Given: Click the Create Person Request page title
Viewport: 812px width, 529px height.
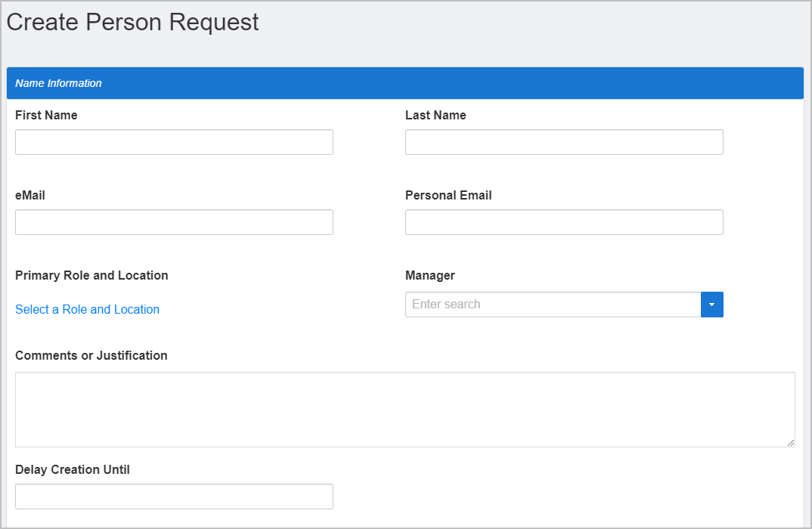Looking at the screenshot, I should tap(132, 23).
